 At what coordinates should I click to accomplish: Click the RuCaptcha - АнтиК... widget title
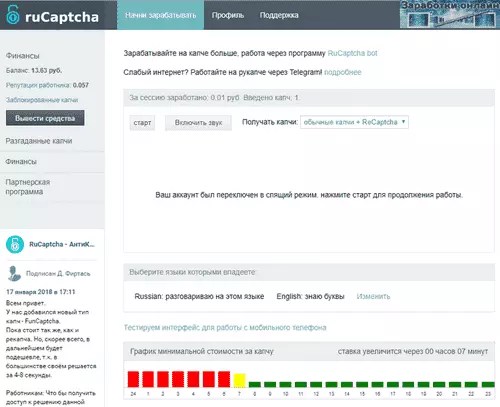point(62,244)
